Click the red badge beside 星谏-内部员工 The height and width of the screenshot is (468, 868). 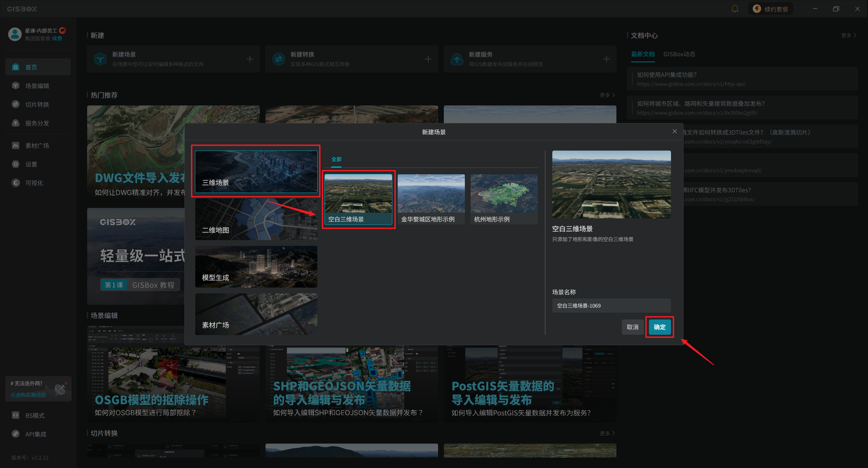click(x=62, y=31)
